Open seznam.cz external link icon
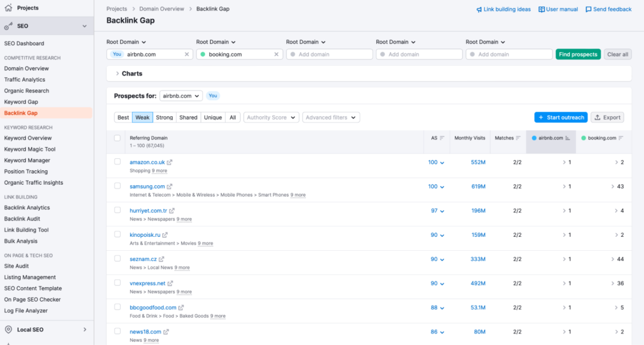 coord(162,259)
